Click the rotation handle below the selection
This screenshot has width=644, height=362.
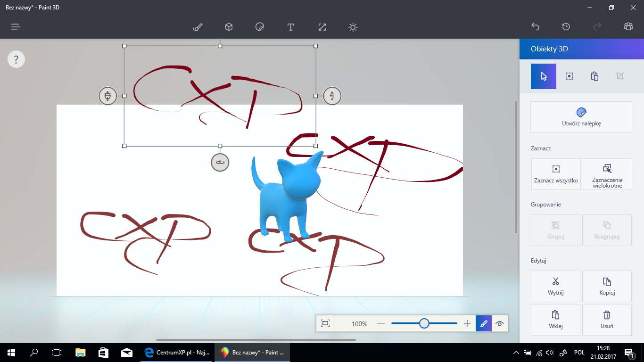pyautogui.click(x=220, y=163)
